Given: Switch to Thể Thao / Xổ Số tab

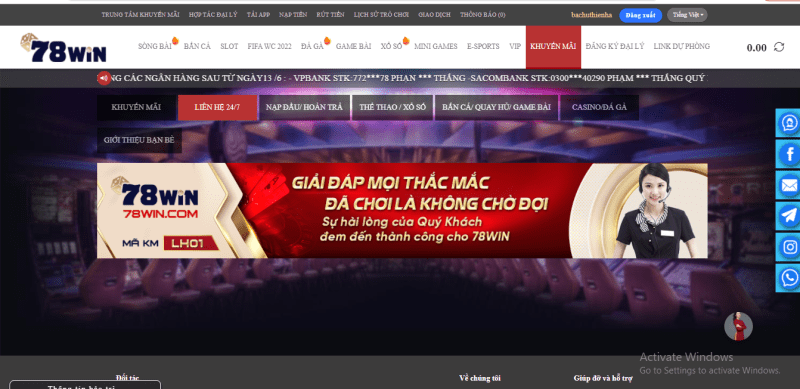Looking at the screenshot, I should pyautogui.click(x=392, y=107).
